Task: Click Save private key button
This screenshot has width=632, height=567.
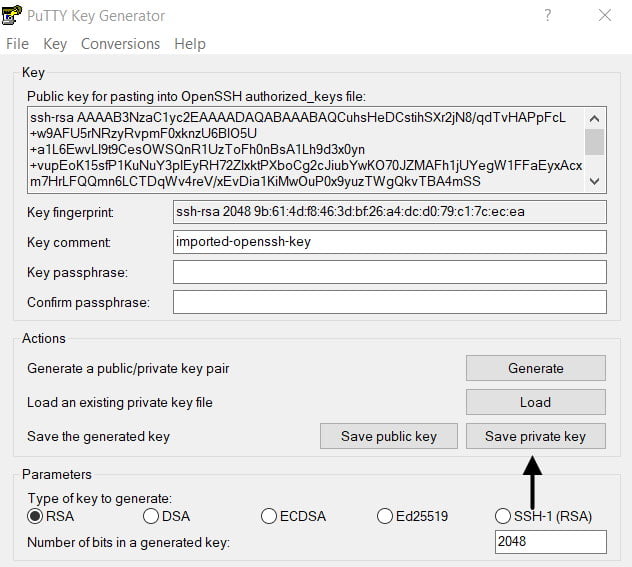Action: 536,436
